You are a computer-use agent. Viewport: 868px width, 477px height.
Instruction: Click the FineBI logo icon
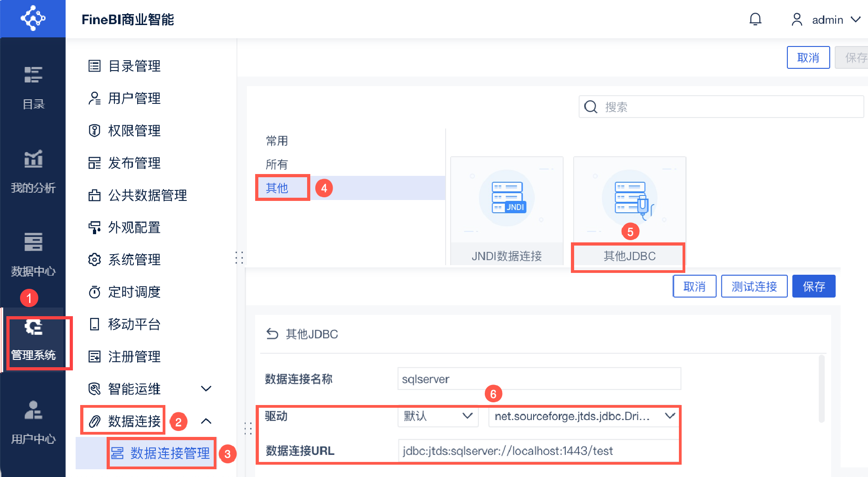pyautogui.click(x=33, y=18)
